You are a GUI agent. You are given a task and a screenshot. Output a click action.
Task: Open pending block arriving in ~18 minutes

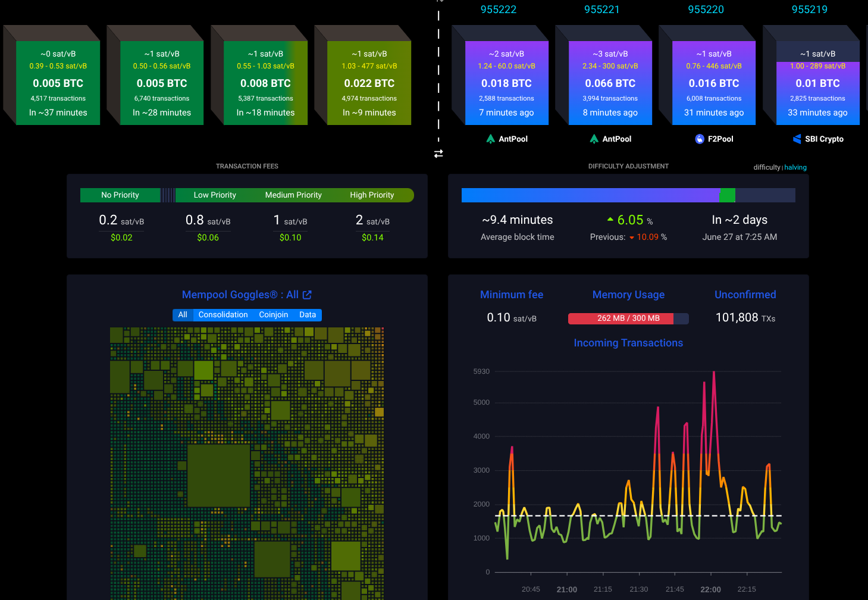(265, 83)
